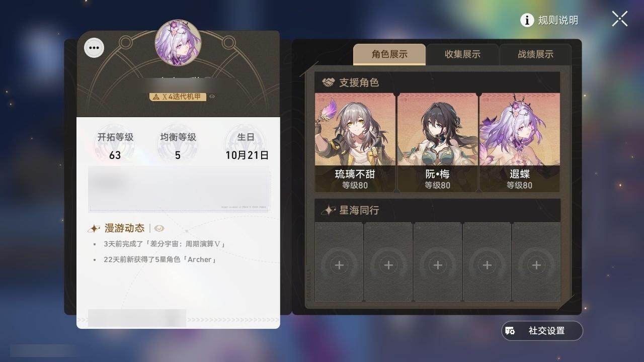Add character to fifth 星海同行 slot
This screenshot has width=644, height=362.
pyautogui.click(x=536, y=262)
